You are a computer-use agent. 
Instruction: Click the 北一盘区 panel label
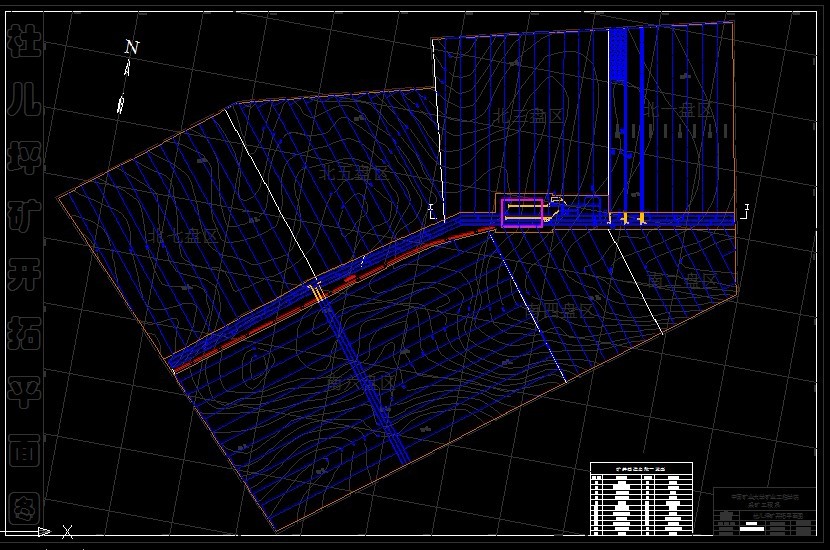click(x=679, y=110)
